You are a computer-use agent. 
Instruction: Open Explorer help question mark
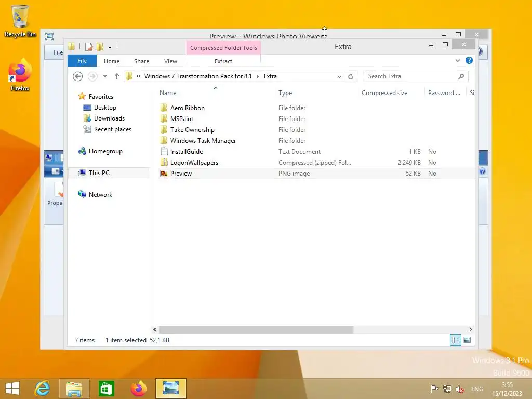click(469, 60)
